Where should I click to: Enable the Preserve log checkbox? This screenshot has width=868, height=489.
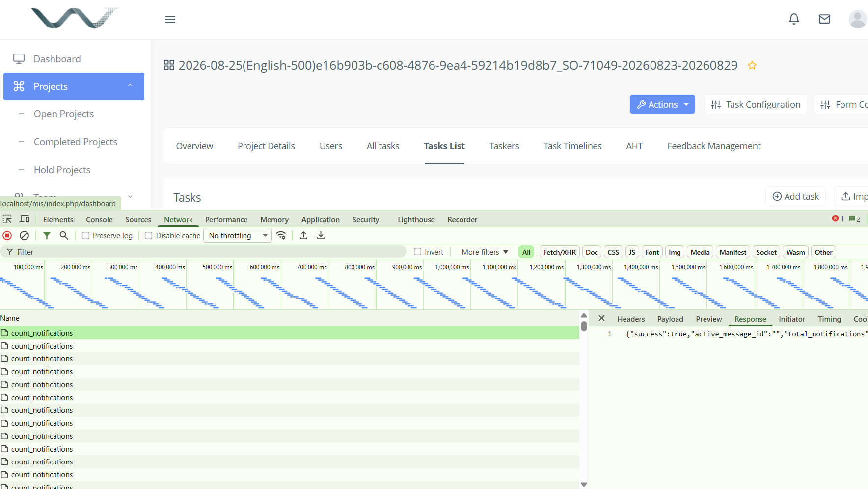pos(86,236)
